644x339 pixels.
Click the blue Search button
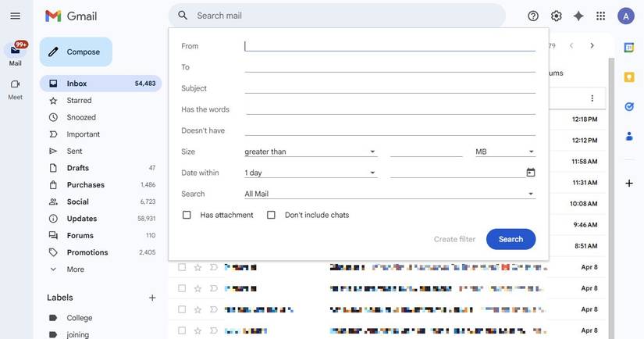[511, 239]
